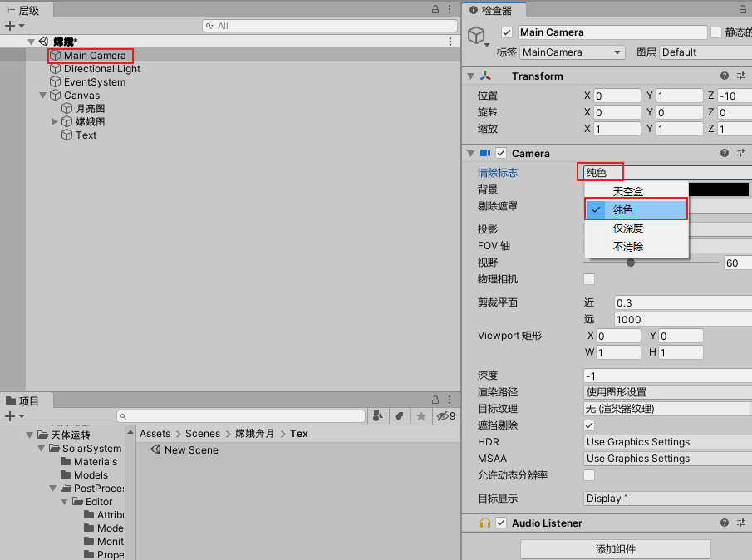Open the 目标显示 Display 1 dropdown
The height and width of the screenshot is (560, 752).
tap(667, 499)
